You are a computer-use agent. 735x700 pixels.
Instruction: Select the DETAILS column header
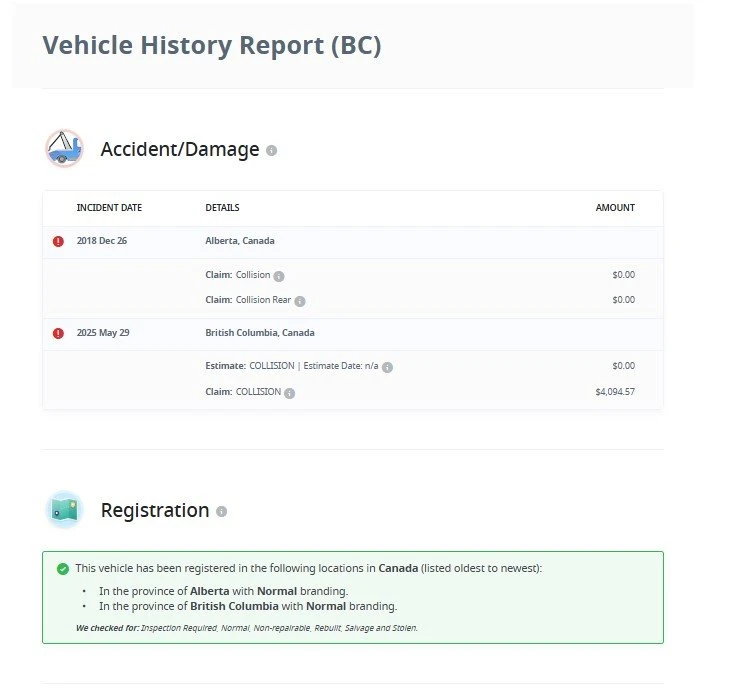[x=222, y=208]
